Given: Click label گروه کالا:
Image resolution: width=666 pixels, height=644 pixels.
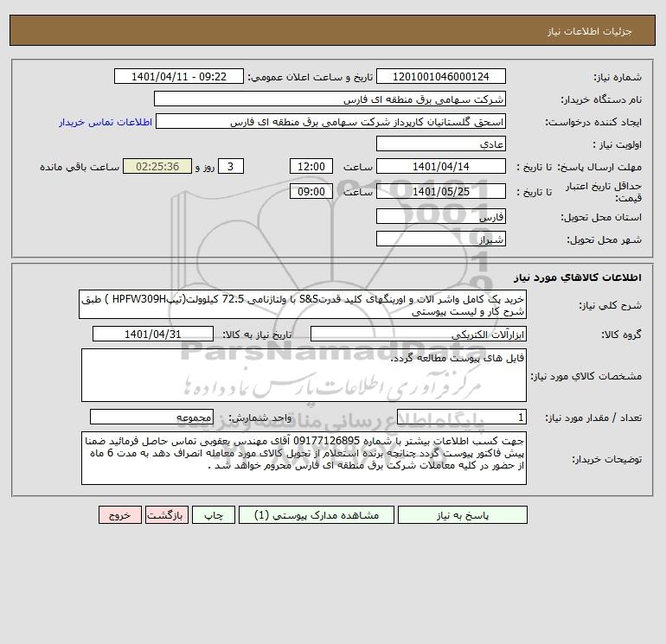Looking at the screenshot, I should 621,335.
